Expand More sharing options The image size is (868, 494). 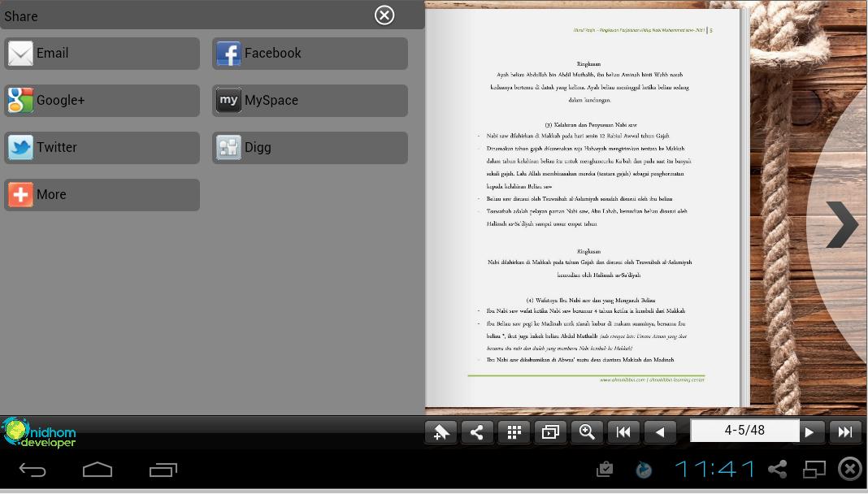[102, 195]
